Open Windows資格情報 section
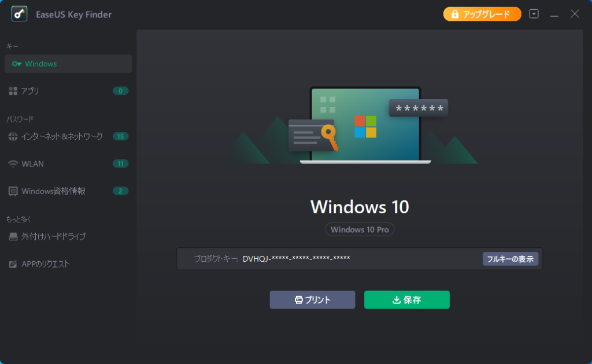Image resolution: width=592 pixels, height=364 pixels. coord(68,191)
